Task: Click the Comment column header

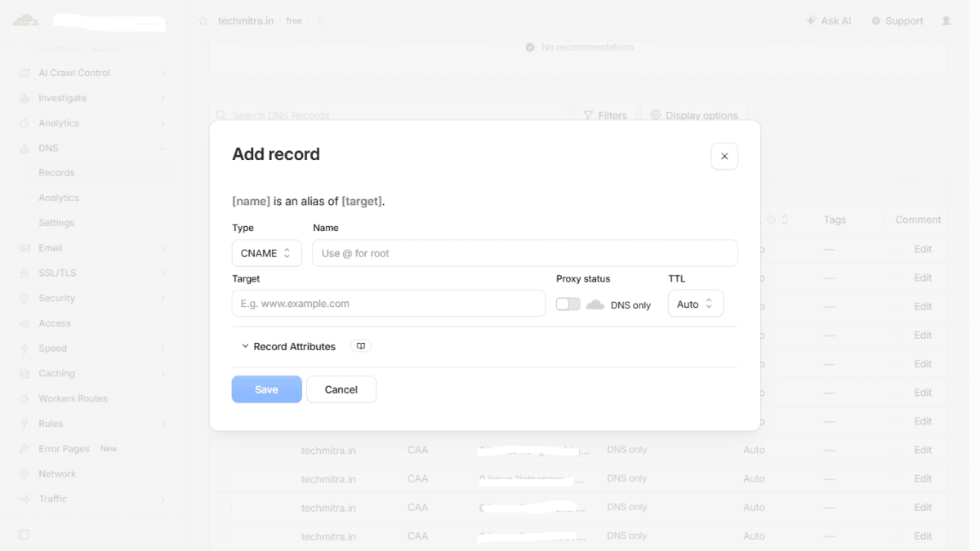Action: [918, 220]
